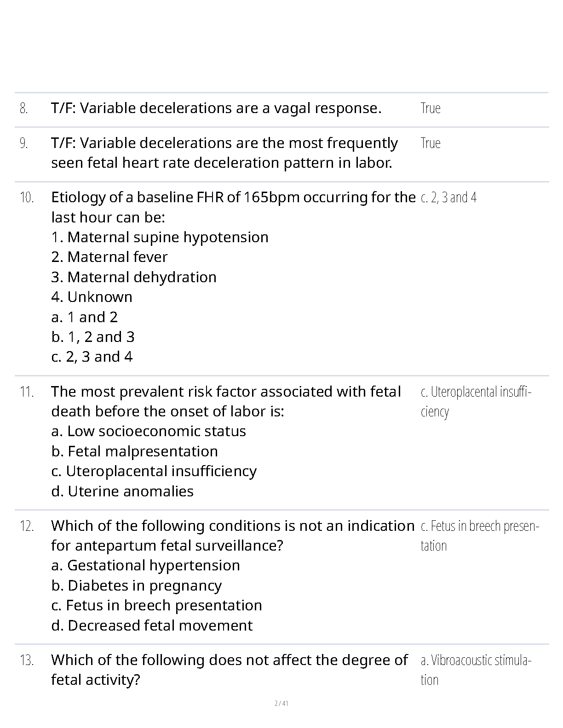Click the "True" answer for question 8

point(431,108)
